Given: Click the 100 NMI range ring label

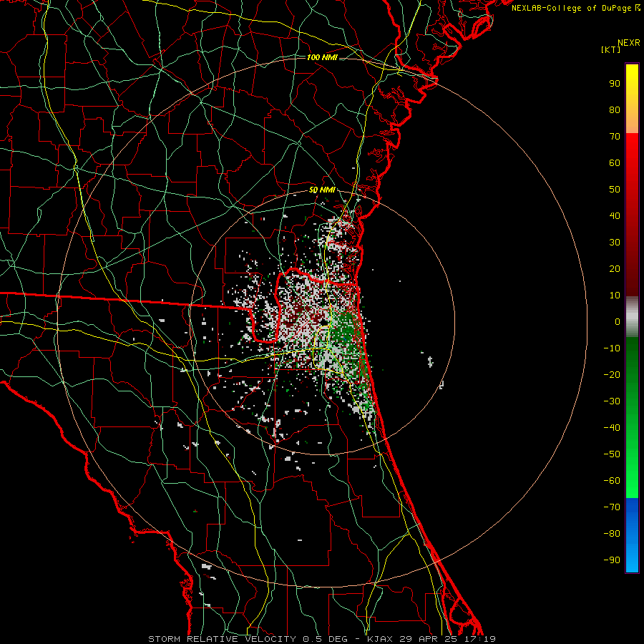Looking at the screenshot, I should [323, 57].
